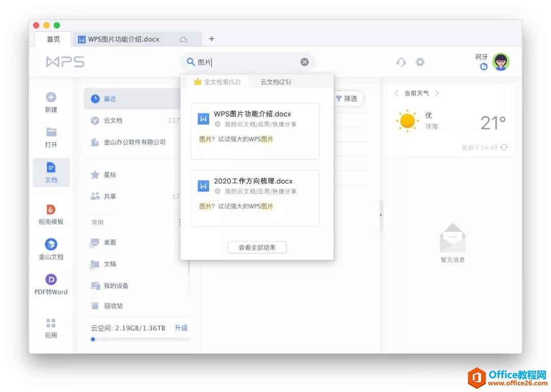Click the 更新于14:49 timestamp
Viewport: 551px width, 392px height.
tap(480, 148)
